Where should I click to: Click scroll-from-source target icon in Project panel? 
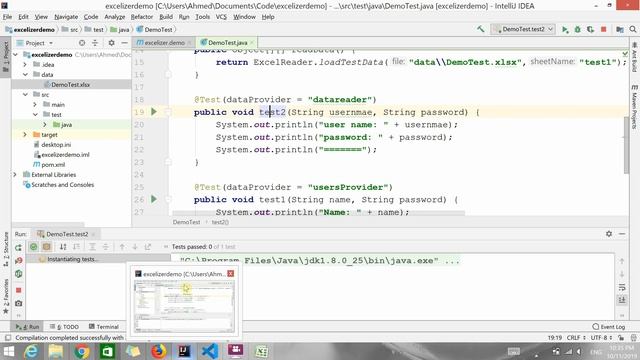coord(82,43)
